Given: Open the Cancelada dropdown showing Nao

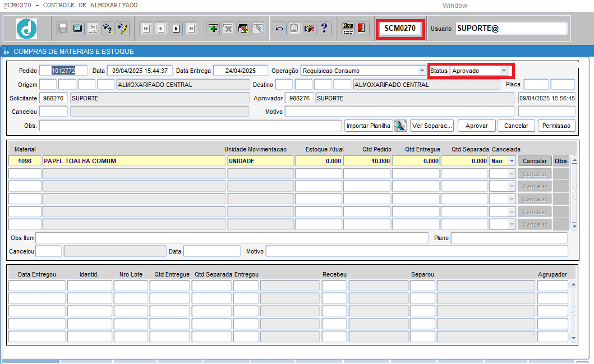Looking at the screenshot, I should pyautogui.click(x=511, y=161).
